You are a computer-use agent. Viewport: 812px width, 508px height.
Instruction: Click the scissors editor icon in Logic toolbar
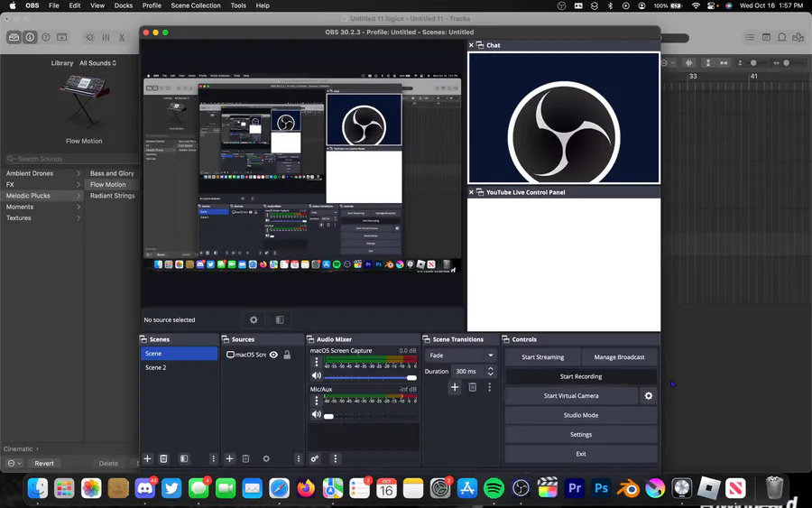coord(123,37)
